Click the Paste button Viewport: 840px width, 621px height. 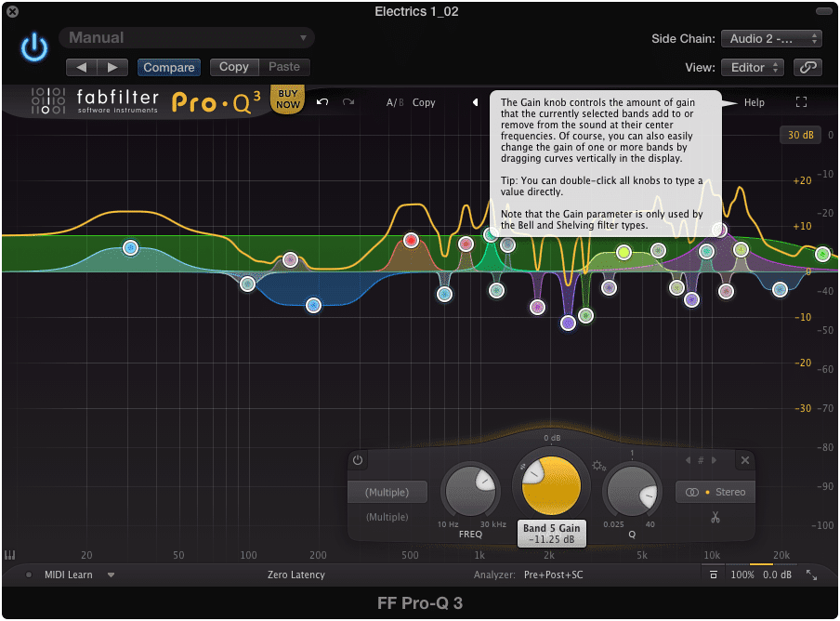(x=284, y=67)
